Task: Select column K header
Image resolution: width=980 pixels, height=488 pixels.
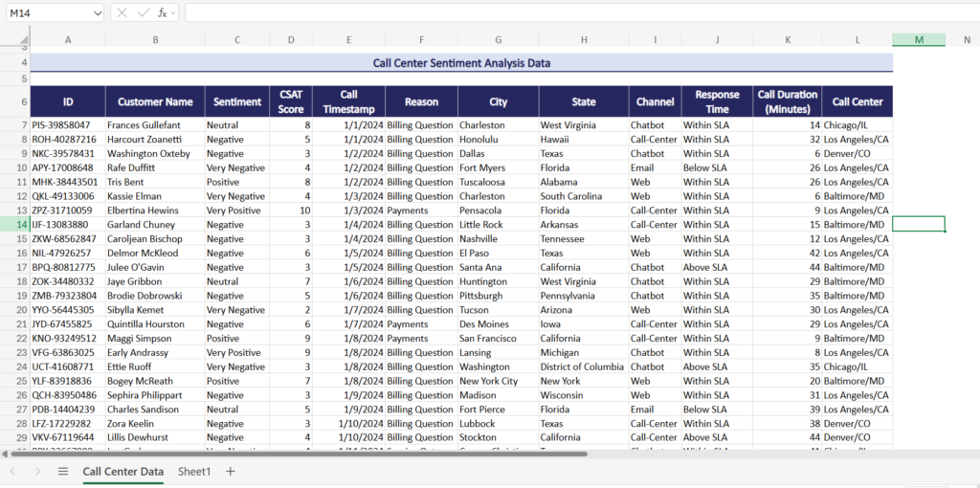Action: [788, 40]
